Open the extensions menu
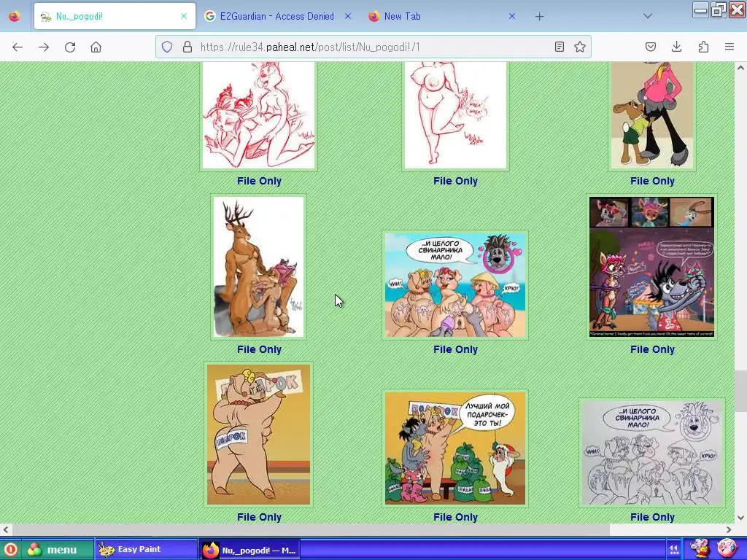Image resolution: width=747 pixels, height=560 pixels. (x=704, y=47)
